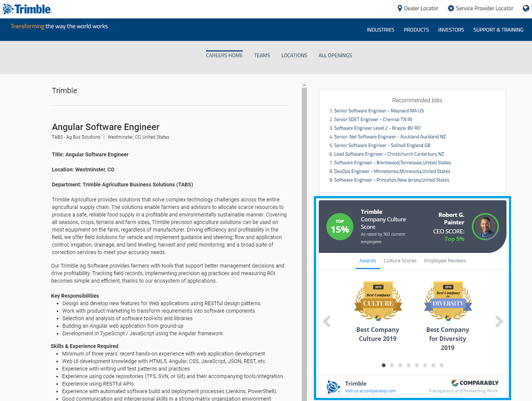
Task: Open Senior Software Engineer Solihull job
Action: 382,145
